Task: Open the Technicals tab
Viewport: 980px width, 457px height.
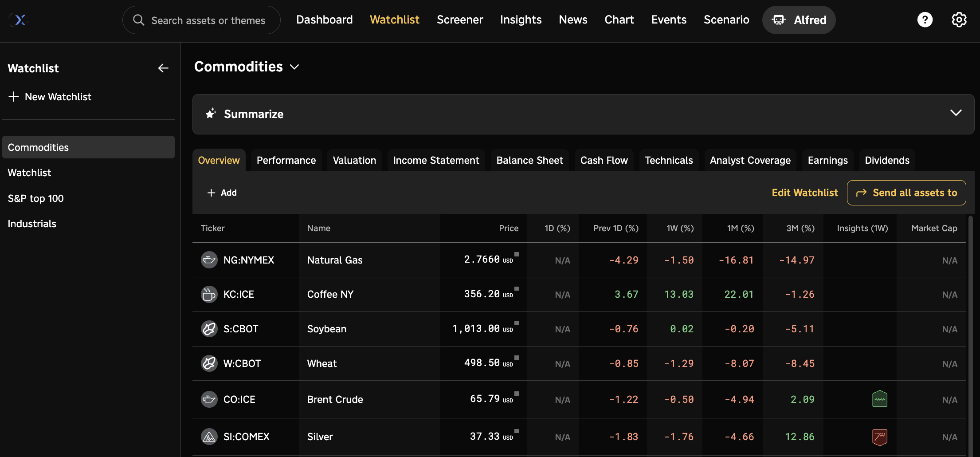Action: coord(669,160)
